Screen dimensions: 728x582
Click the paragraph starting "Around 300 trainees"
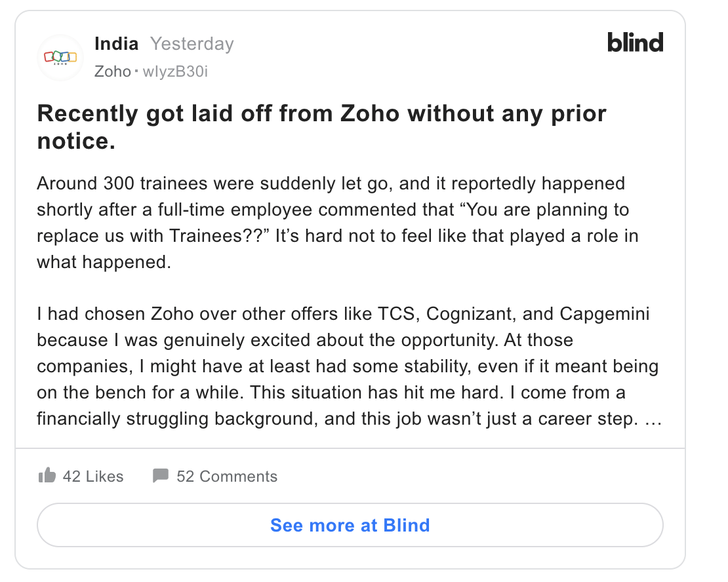click(331, 184)
